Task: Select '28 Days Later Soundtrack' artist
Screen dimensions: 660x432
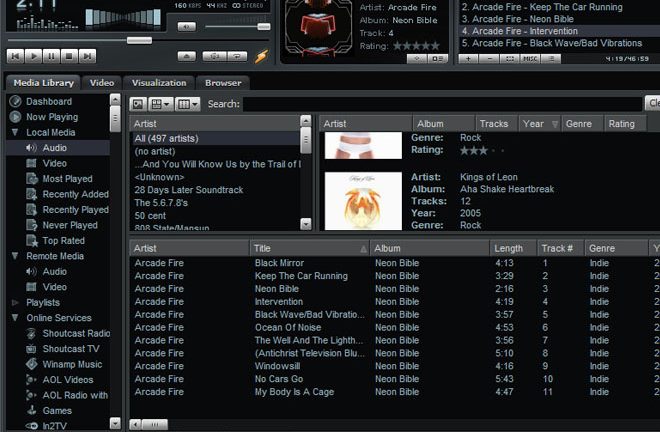Action: [x=216, y=190]
